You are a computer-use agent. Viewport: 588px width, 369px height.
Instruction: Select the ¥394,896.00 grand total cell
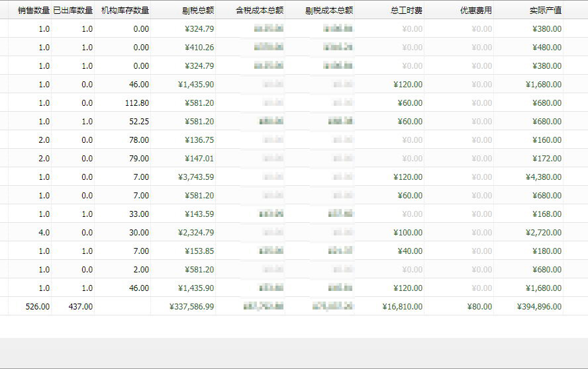[x=540, y=307]
